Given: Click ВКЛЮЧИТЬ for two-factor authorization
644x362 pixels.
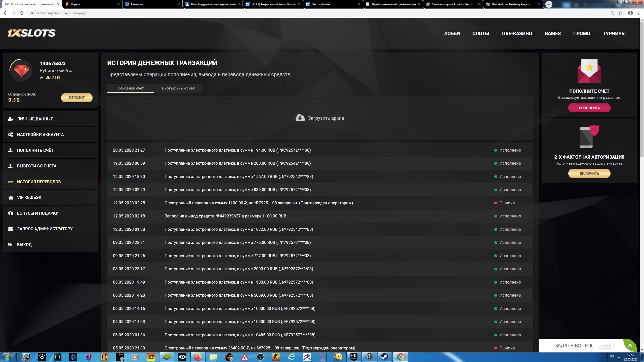Looking at the screenshot, I should pyautogui.click(x=589, y=173).
